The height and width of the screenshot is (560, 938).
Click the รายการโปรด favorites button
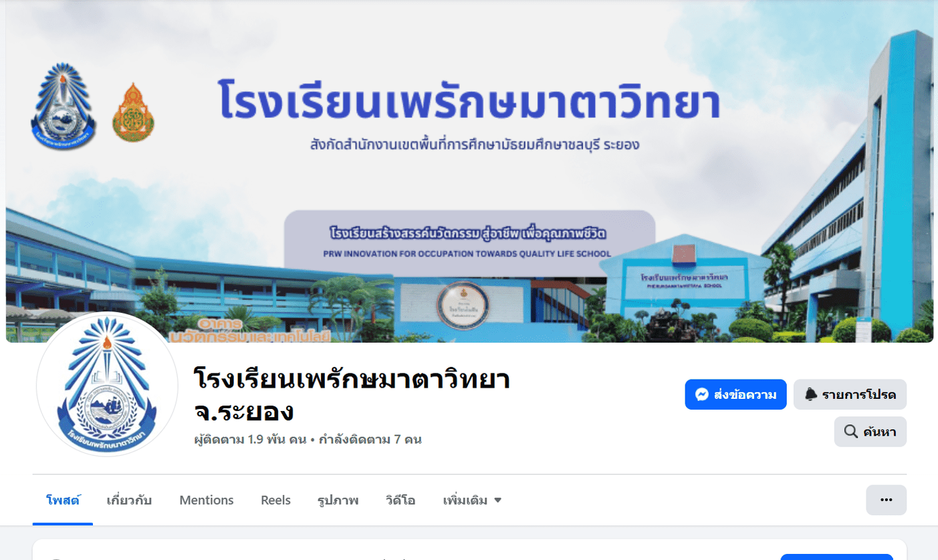tap(850, 394)
